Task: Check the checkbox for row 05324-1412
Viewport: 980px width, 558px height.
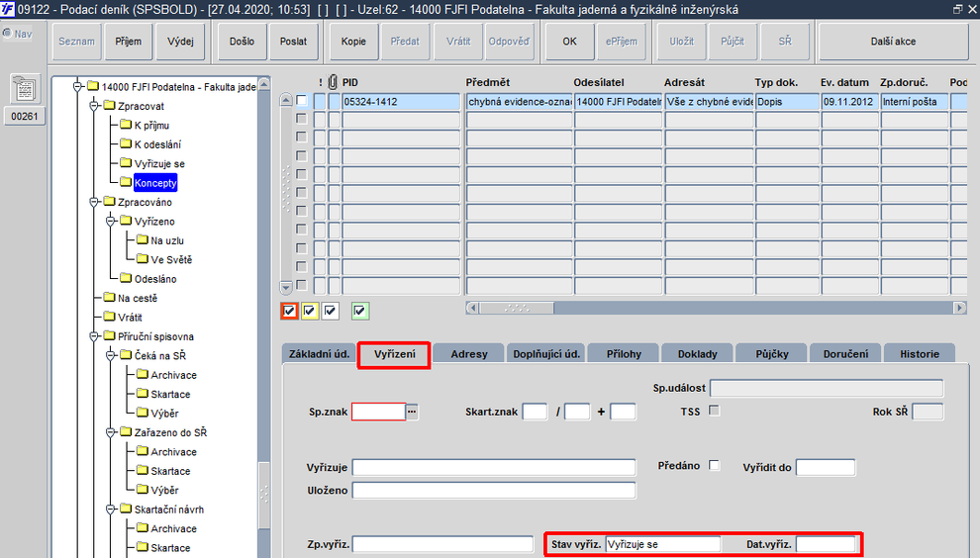Action: click(302, 100)
